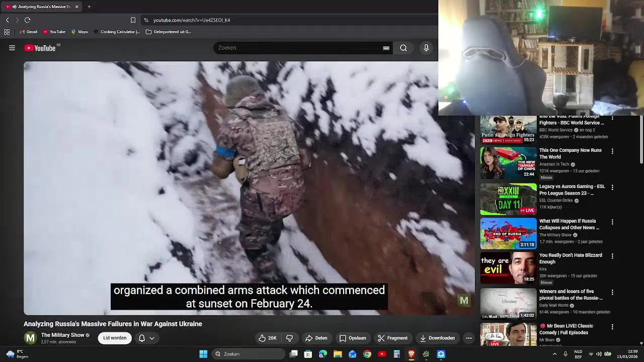Expand the 'Geïmporteerd uit G...' bookmark folder
This screenshot has height=362, width=644.
(x=169, y=32)
